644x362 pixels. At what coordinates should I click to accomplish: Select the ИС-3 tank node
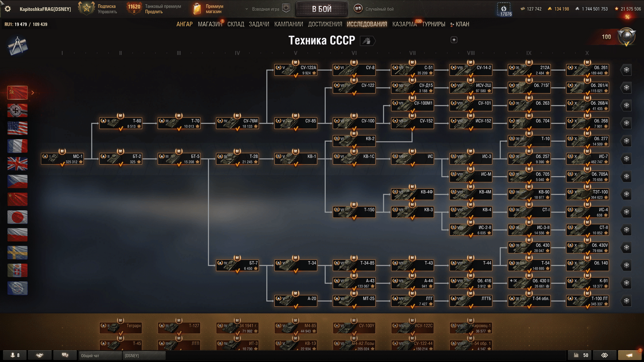click(x=471, y=159)
